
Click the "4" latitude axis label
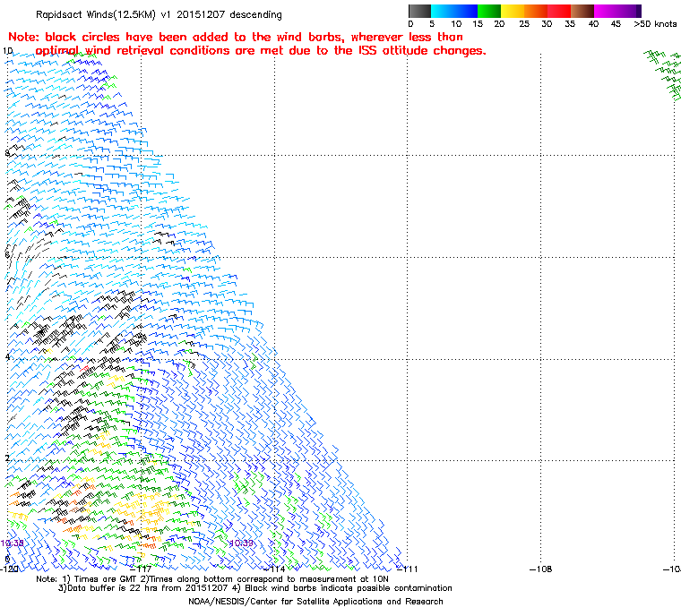click(x=7, y=357)
